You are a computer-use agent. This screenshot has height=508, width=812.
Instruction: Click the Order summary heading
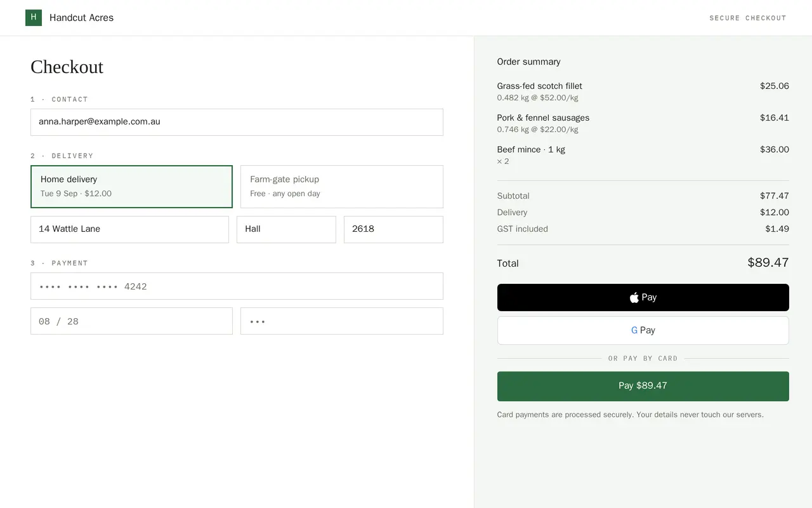pyautogui.click(x=528, y=62)
